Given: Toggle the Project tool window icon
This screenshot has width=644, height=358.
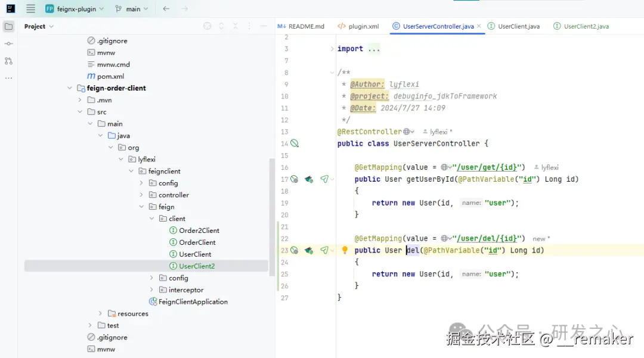Looking at the screenshot, I should point(8,27).
